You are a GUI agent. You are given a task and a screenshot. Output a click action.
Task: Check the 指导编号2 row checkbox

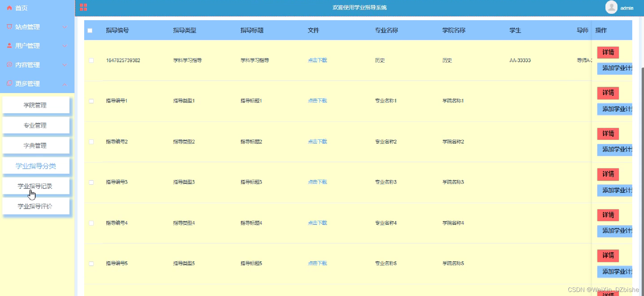[x=91, y=142]
